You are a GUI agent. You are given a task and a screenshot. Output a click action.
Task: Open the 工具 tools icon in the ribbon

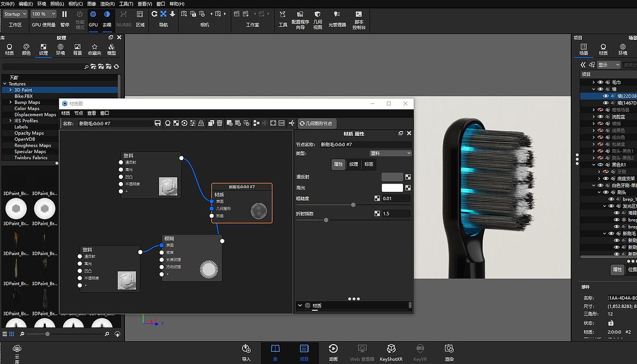pos(283,18)
